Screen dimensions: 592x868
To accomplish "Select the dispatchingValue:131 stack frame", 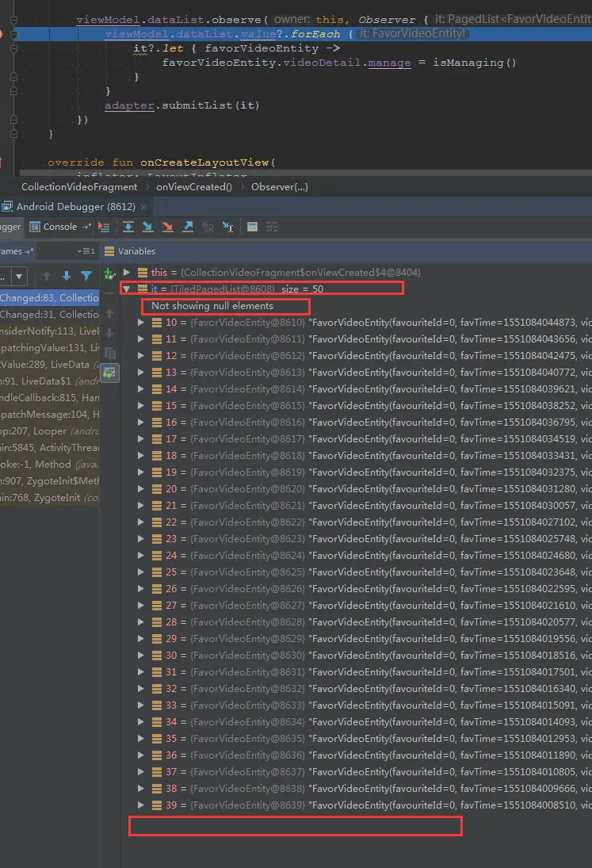I will pyautogui.click(x=49, y=348).
